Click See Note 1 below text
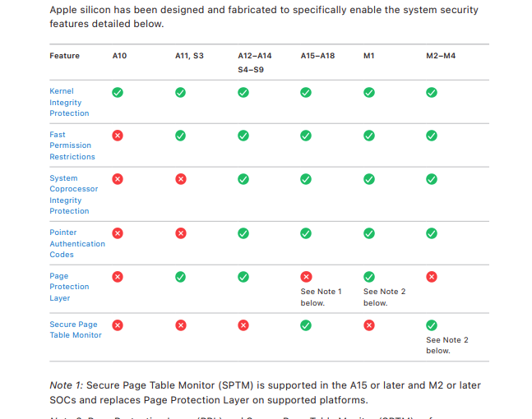 321,297
